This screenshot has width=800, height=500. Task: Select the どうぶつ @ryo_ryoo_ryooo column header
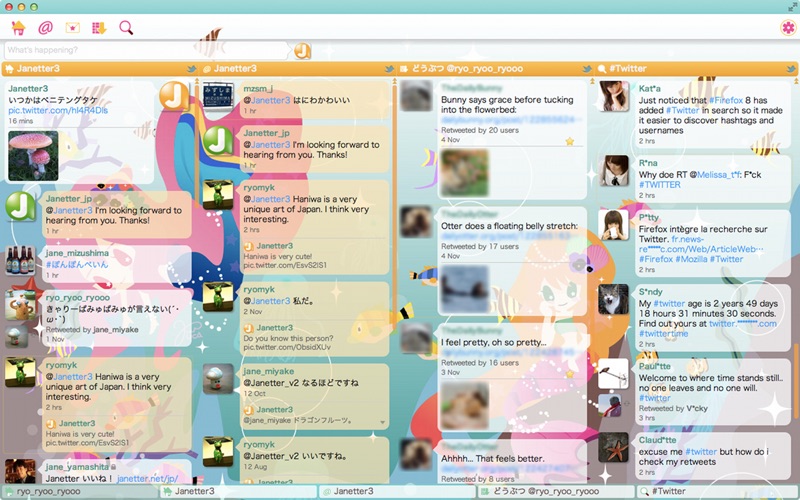click(x=495, y=69)
